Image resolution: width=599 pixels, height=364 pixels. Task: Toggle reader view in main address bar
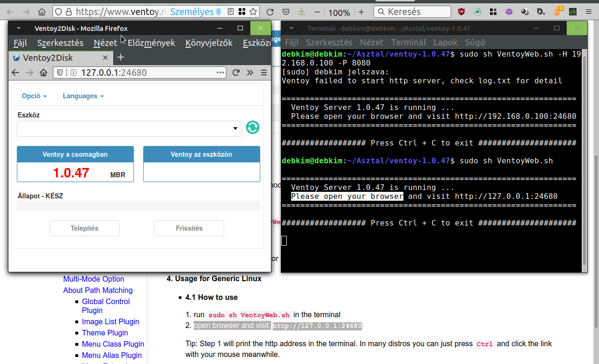[x=231, y=12]
